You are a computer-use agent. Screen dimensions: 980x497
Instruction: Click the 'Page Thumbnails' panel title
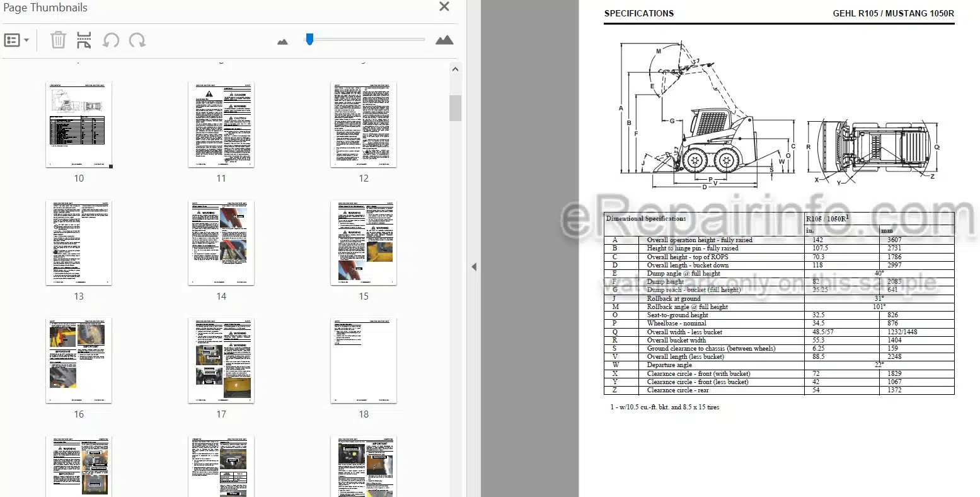coord(45,8)
